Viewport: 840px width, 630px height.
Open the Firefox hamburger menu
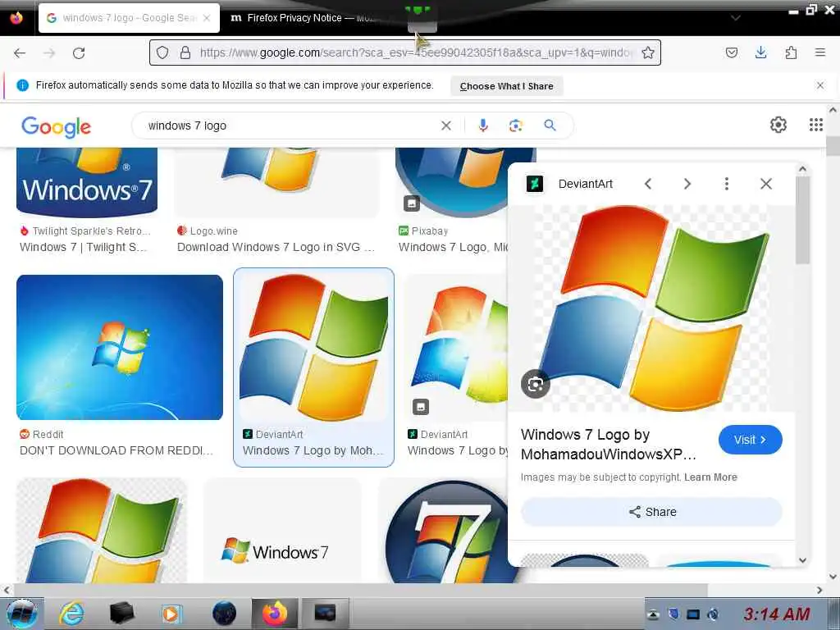pyautogui.click(x=820, y=52)
